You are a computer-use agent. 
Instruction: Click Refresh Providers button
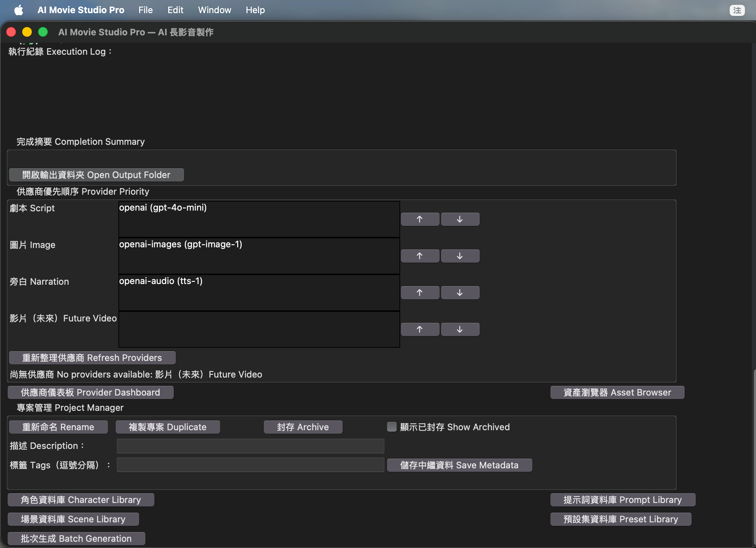[x=92, y=358]
